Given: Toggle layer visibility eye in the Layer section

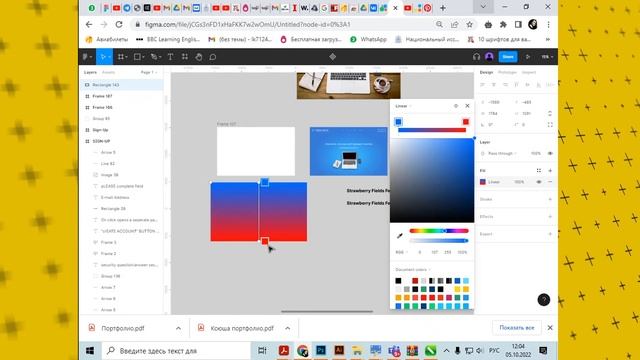Looking at the screenshot, I should [x=550, y=153].
